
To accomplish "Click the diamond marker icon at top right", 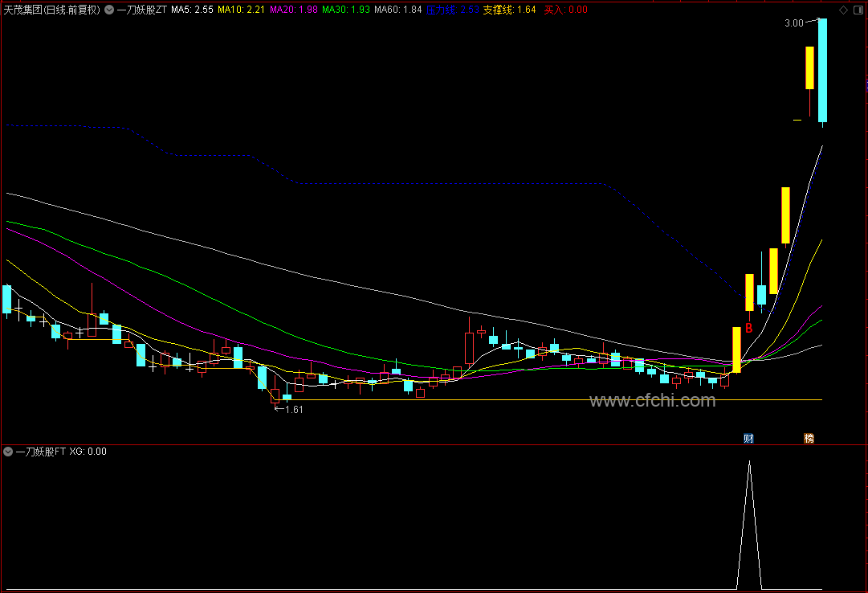I will [844, 10].
